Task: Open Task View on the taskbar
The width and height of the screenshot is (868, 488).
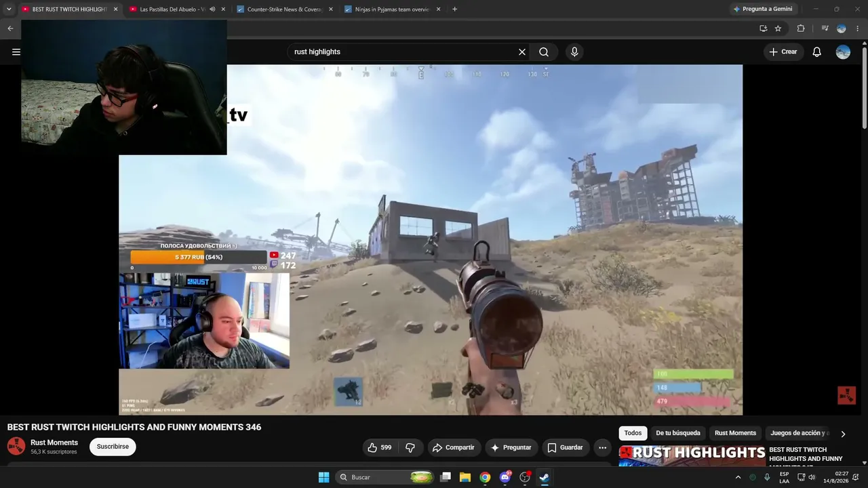Action: pos(446,477)
